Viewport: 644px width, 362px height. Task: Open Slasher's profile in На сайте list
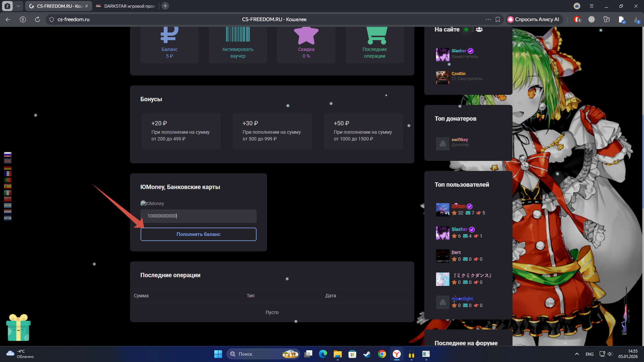point(459,51)
